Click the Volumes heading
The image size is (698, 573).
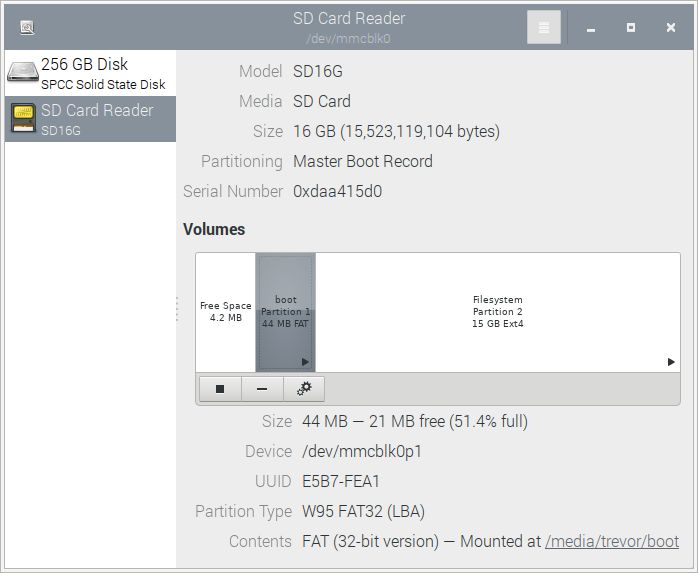(x=214, y=229)
